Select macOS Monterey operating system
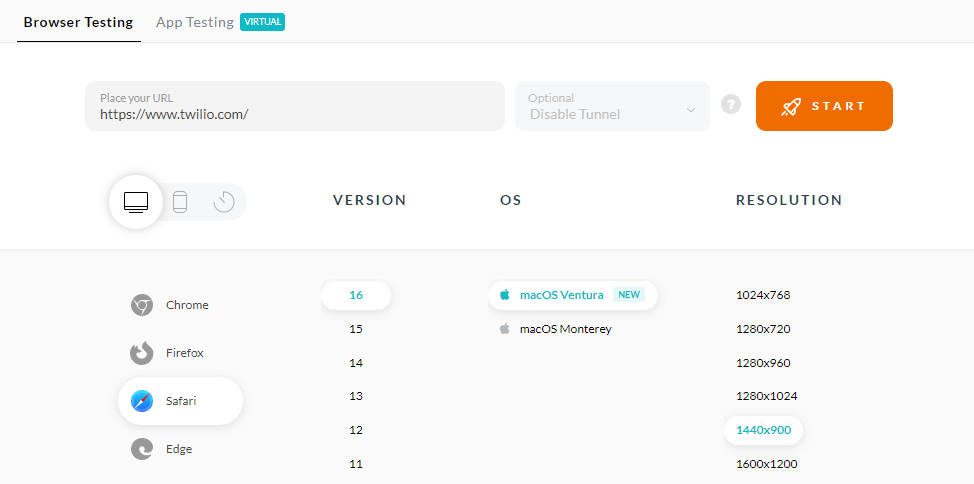This screenshot has height=484, width=974. (556, 329)
